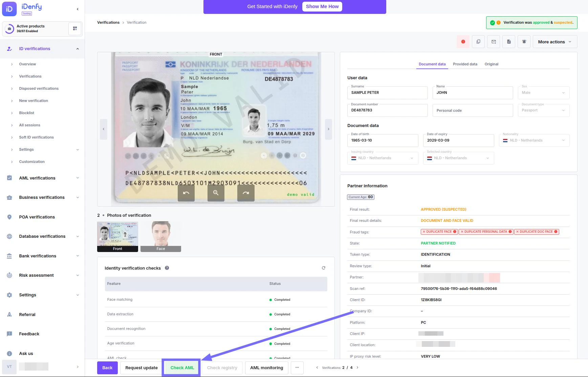Image resolution: width=588 pixels, height=377 pixels.
Task: Click the red alert icon button
Action: click(x=463, y=42)
